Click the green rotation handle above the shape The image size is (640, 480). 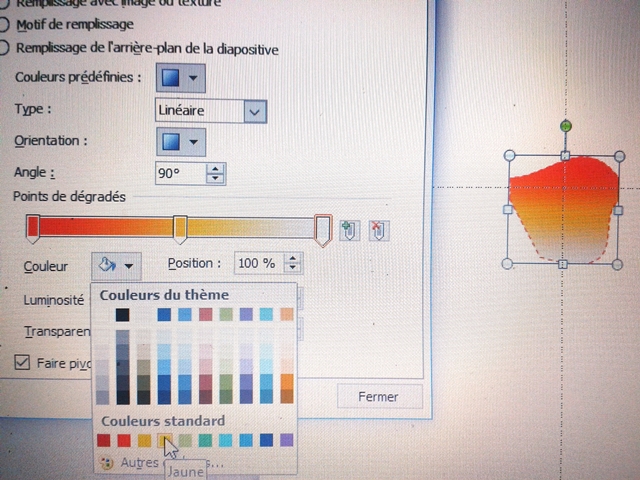pos(566,127)
